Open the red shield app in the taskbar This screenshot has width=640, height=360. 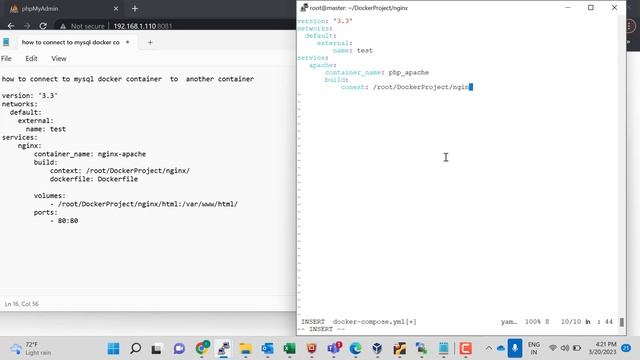[312, 349]
